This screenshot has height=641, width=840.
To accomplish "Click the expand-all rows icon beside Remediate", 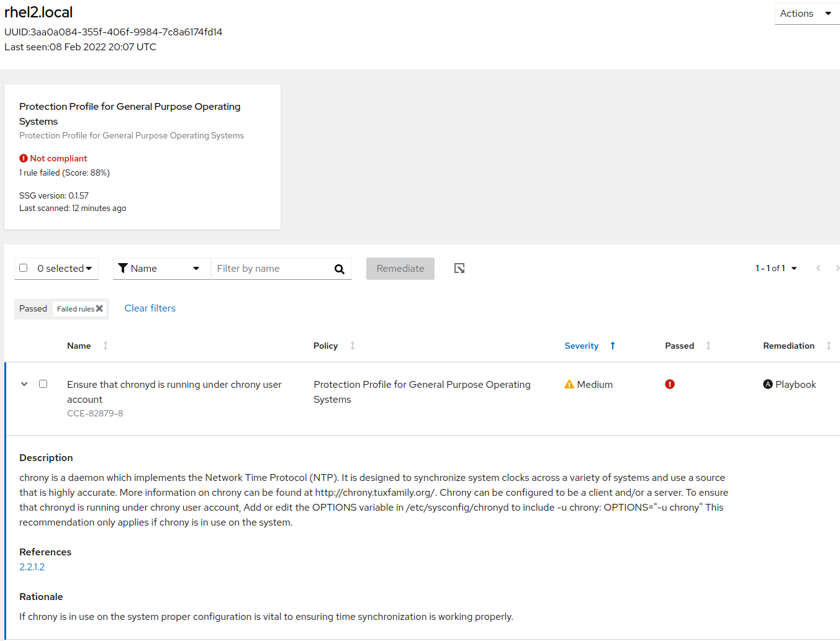I will point(459,268).
